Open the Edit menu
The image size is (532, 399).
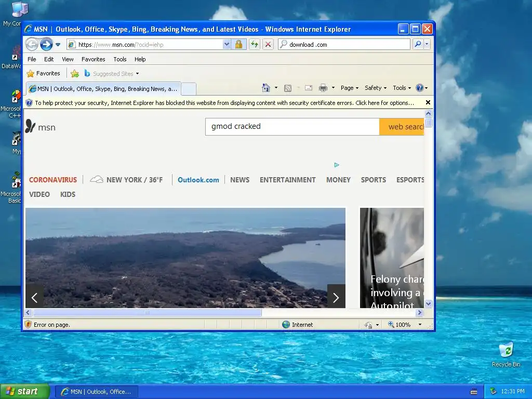pos(49,59)
